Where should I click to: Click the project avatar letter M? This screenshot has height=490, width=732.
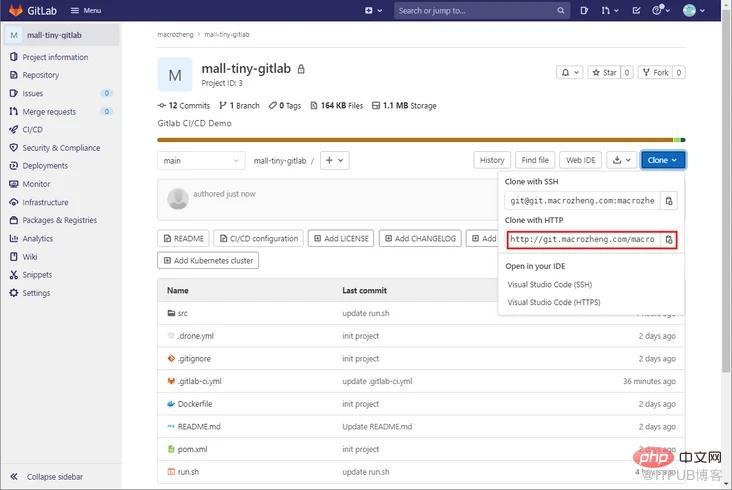pos(175,75)
